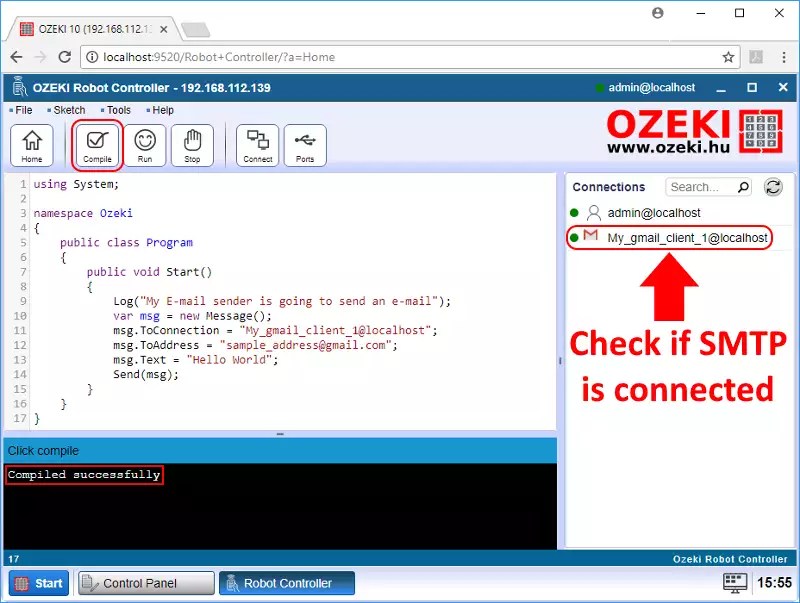Image resolution: width=800 pixels, height=603 pixels.
Task: Click code line 'public class Program'
Action: 127,243
